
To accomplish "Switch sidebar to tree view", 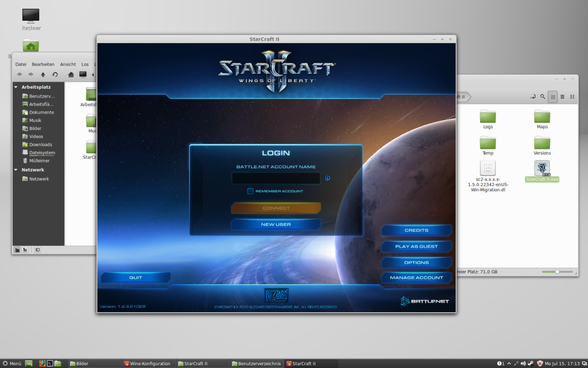I will [25, 250].
